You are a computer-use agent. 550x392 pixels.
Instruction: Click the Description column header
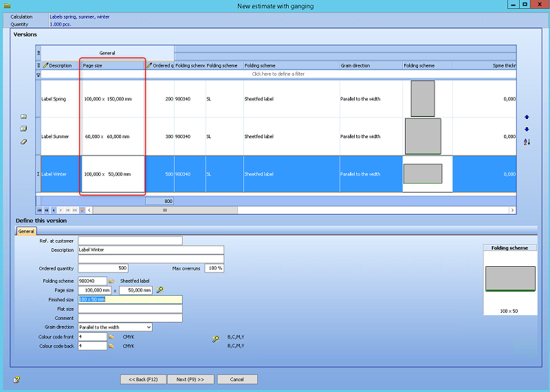(60, 65)
